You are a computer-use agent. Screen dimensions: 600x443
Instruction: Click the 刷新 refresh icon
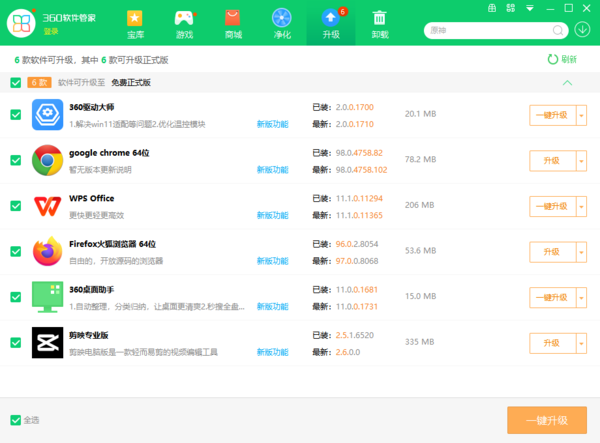tap(552, 59)
